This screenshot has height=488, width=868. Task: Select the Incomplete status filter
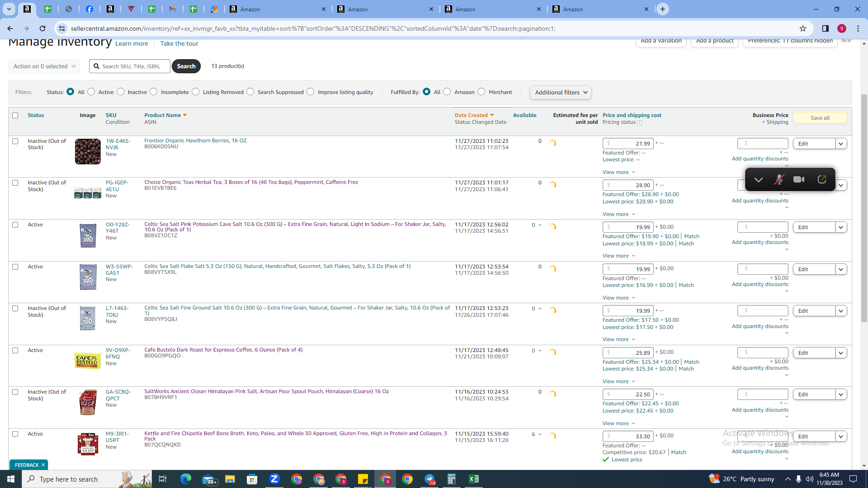[154, 92]
